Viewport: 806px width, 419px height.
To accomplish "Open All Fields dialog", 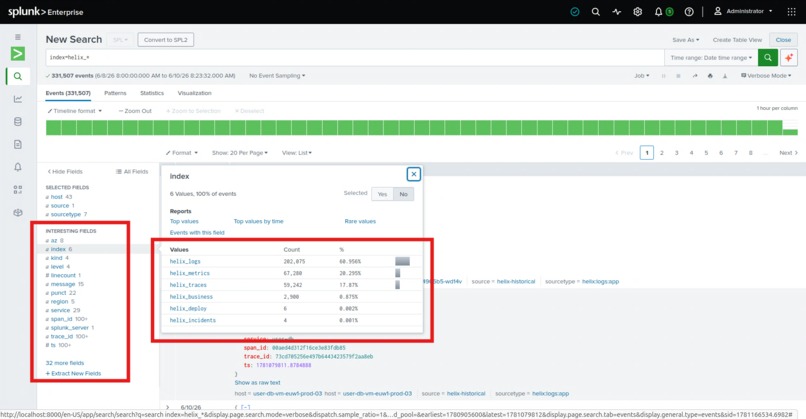I will pos(132,172).
